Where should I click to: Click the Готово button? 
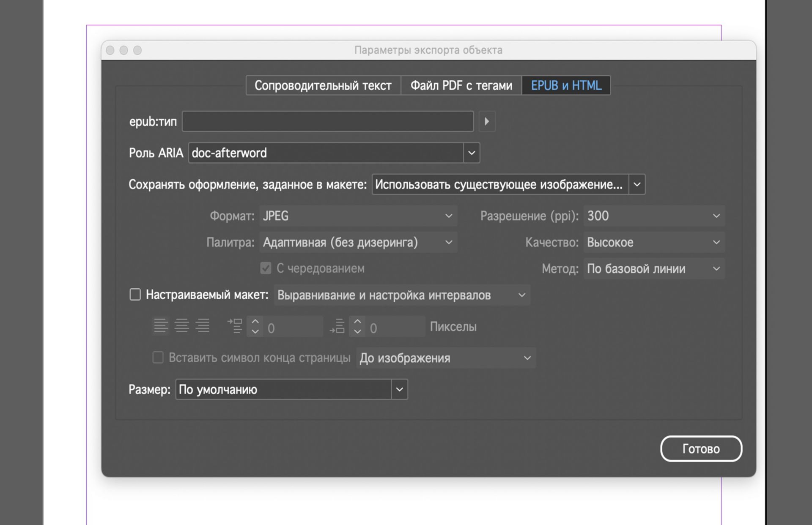pyautogui.click(x=700, y=448)
